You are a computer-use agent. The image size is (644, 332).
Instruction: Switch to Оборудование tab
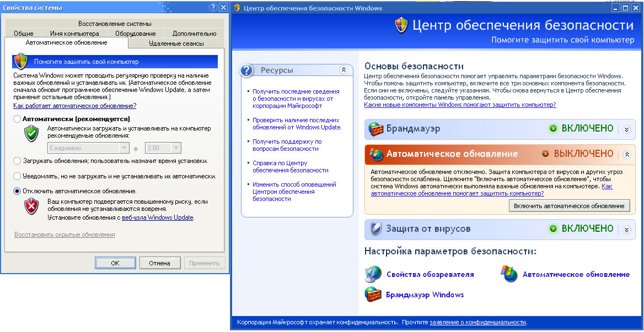pyautogui.click(x=136, y=34)
